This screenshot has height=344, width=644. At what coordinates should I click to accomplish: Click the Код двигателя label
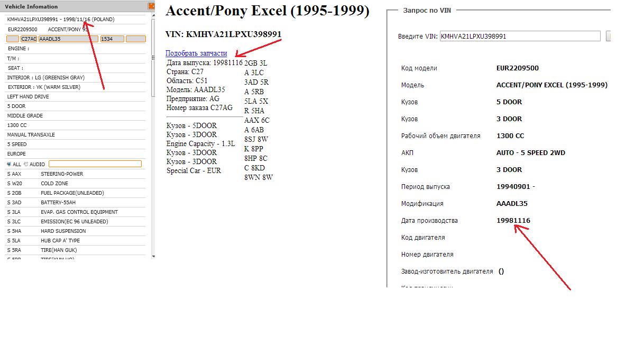tap(423, 238)
